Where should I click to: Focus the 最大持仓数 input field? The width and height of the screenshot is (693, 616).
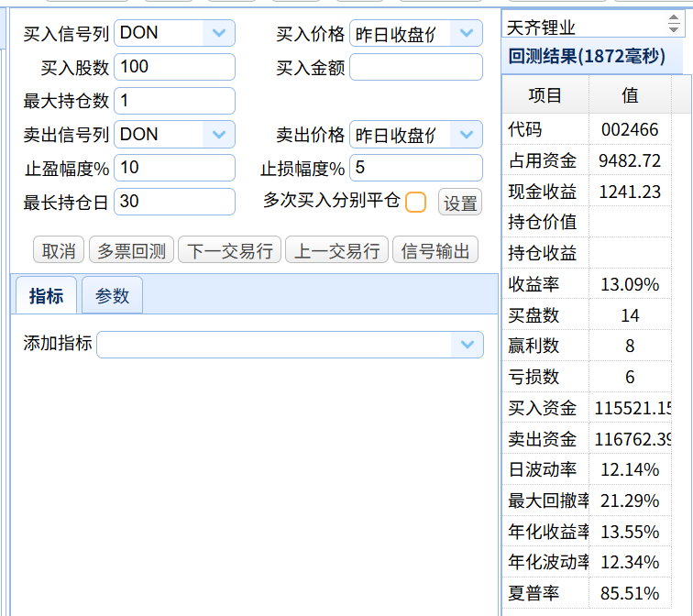(174, 101)
